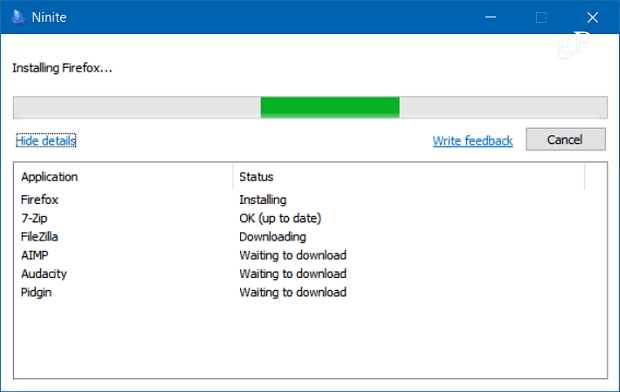
Task: Cancel the installation
Action: [565, 139]
